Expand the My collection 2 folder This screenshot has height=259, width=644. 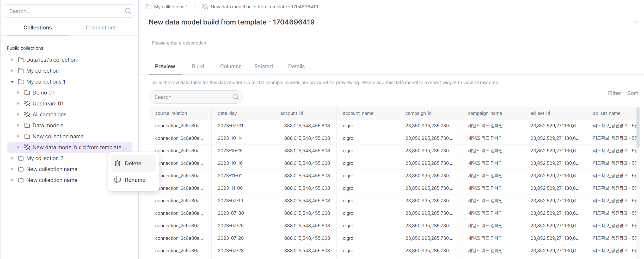tap(12, 158)
